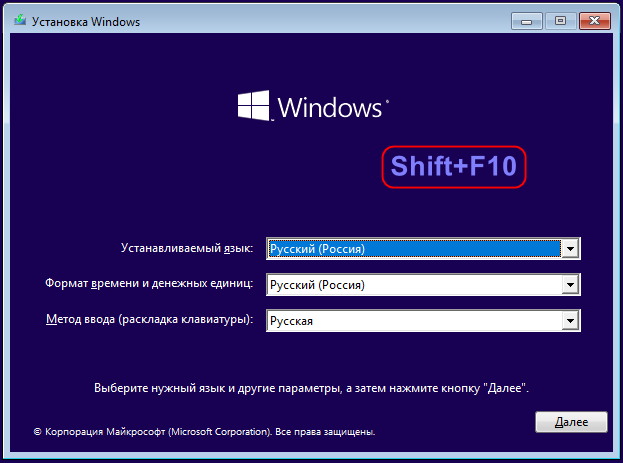
Task: Click the white Windows logo emblem
Action: (253, 106)
